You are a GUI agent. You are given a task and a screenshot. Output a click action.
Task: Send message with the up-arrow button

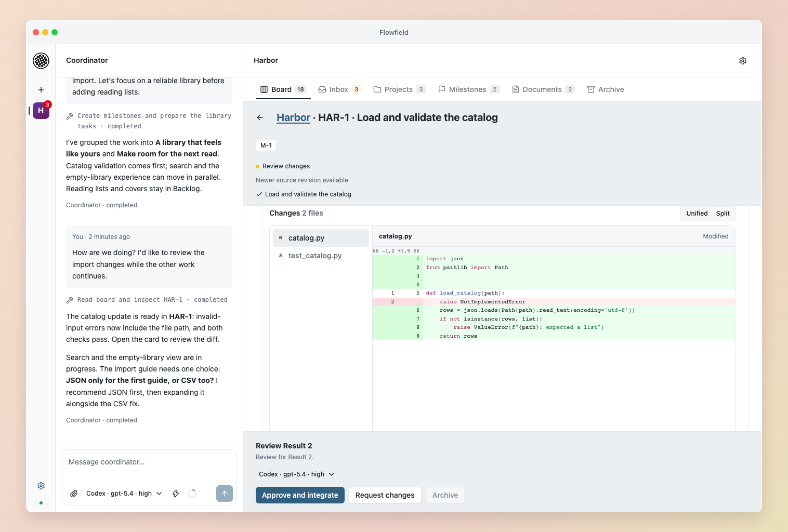click(225, 494)
